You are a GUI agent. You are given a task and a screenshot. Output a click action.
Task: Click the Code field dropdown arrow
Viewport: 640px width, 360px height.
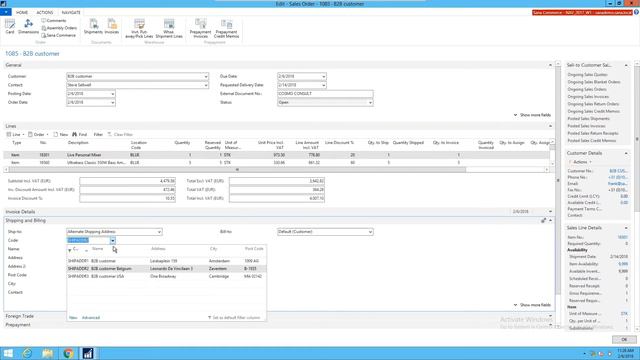tap(113, 240)
